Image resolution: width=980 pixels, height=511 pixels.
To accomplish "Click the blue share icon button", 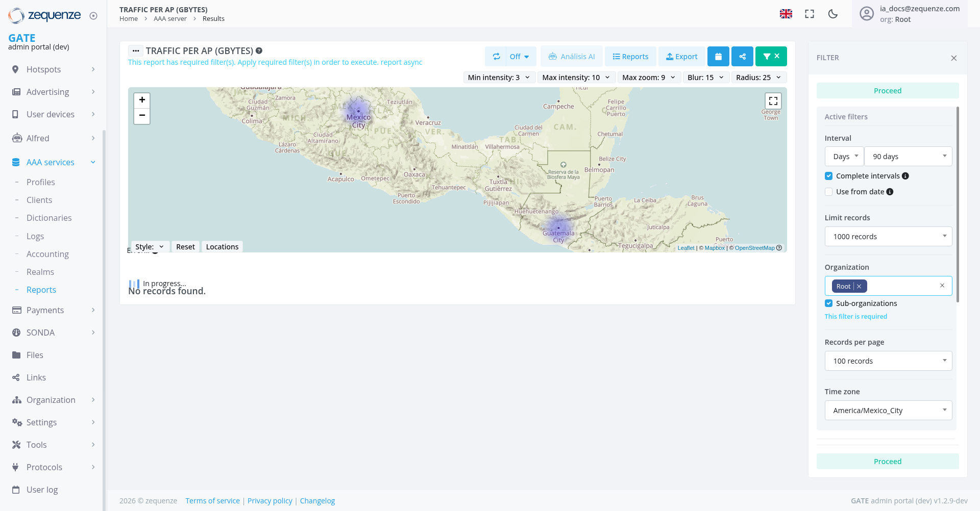I will 743,57.
